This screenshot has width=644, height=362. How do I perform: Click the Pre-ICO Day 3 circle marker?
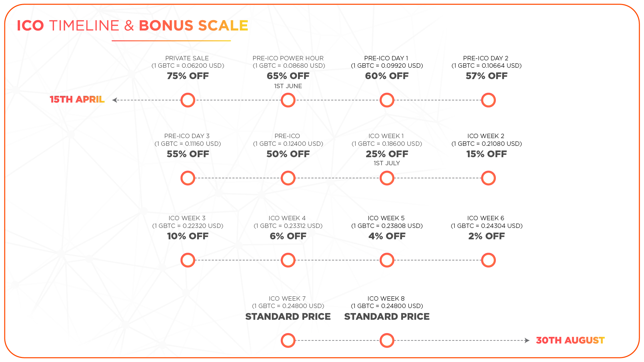[188, 178]
